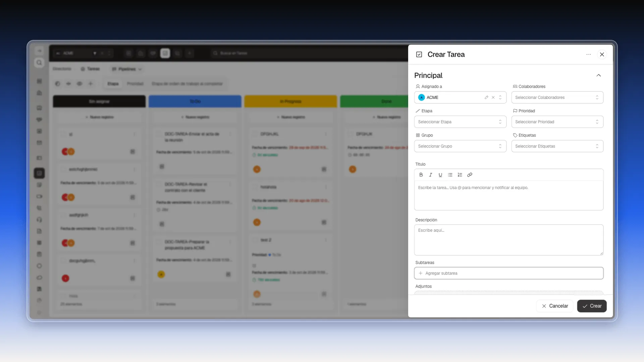Add new record in Sin asignar column
644x362 pixels.
point(99,117)
